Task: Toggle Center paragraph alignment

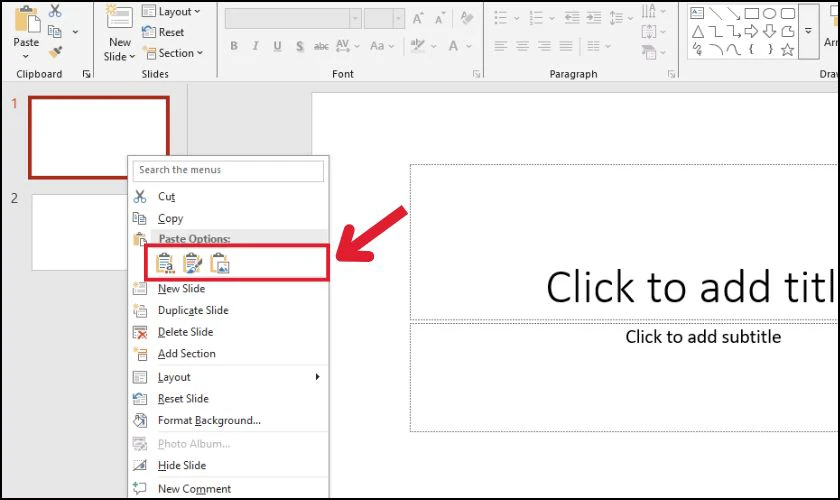Action: point(522,46)
